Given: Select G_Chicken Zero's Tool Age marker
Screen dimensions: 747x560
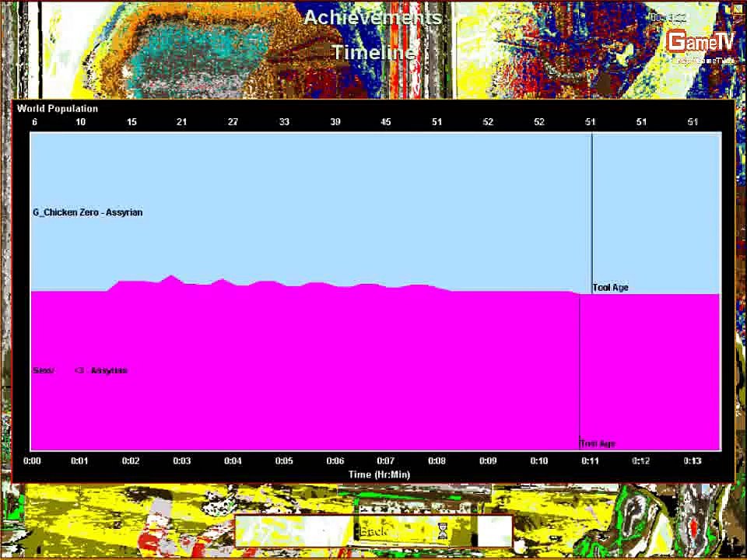Looking at the screenshot, I should coord(610,288).
